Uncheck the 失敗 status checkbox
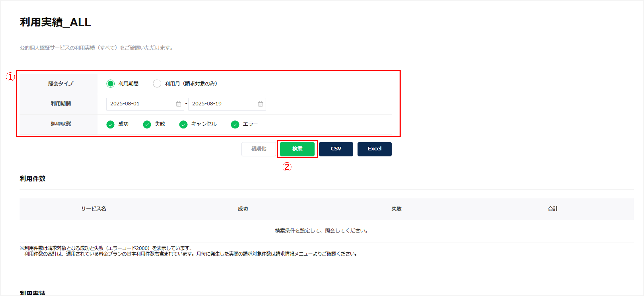Viewport: 644px width, 296px height. [x=147, y=124]
